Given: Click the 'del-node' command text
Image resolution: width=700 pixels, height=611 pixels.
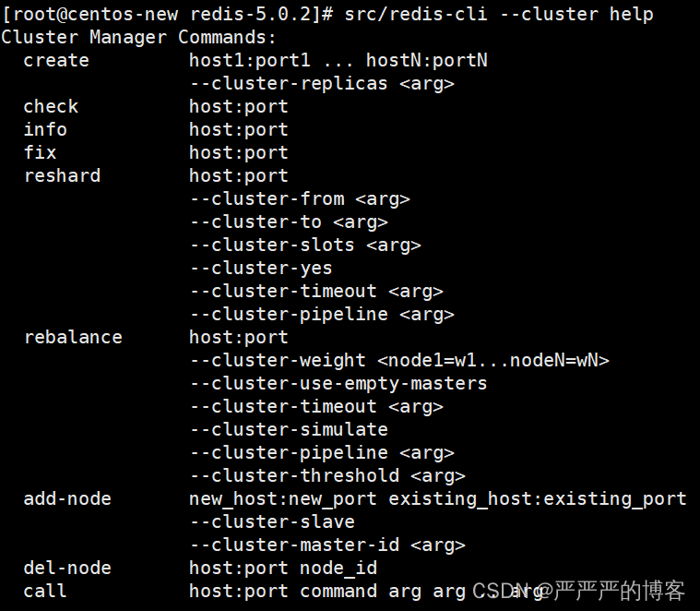Looking at the screenshot, I should pyautogui.click(x=67, y=568).
